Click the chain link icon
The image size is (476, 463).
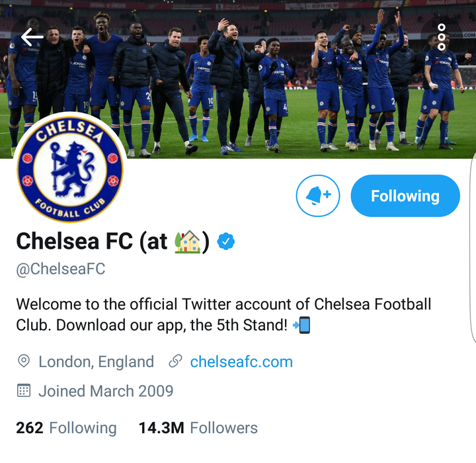point(175,362)
